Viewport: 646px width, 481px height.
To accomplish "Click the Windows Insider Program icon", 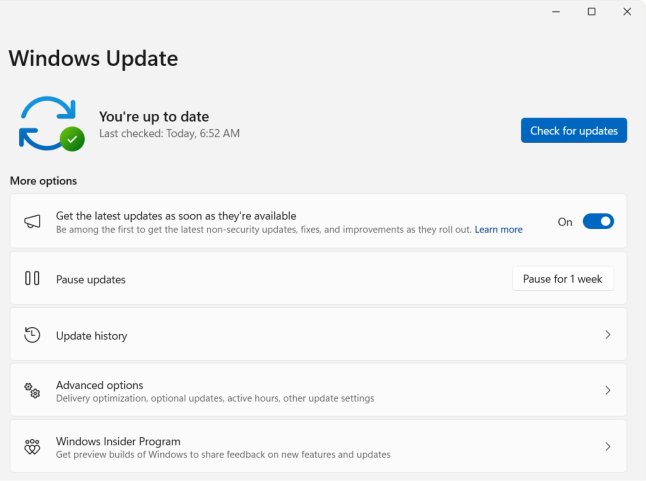I will pos(32,447).
